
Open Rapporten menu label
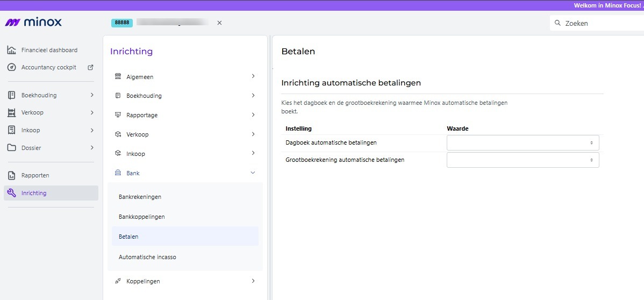click(35, 175)
